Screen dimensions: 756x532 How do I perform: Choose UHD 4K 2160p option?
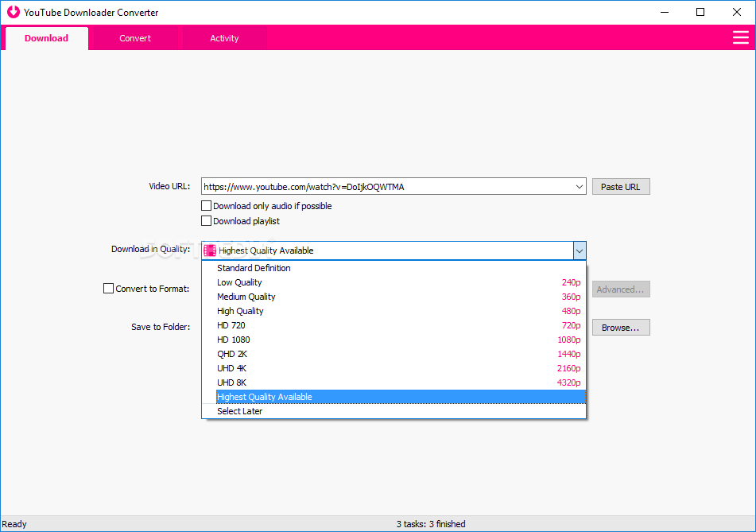tap(394, 368)
